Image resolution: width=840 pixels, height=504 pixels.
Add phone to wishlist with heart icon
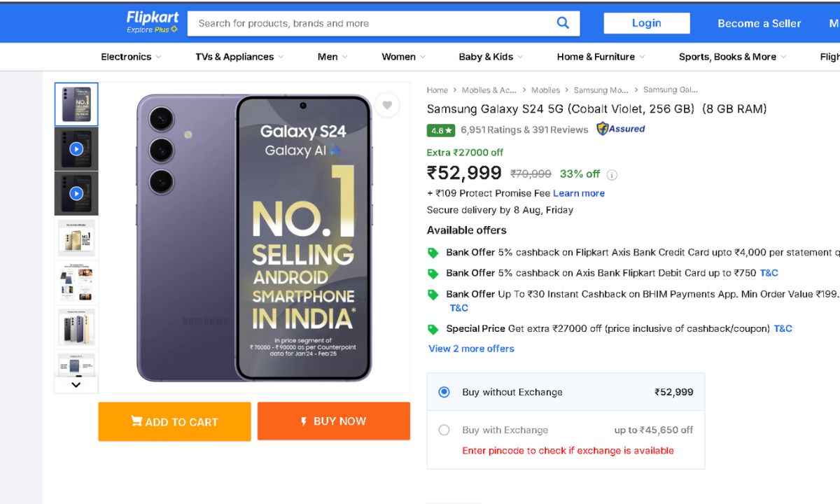386,106
